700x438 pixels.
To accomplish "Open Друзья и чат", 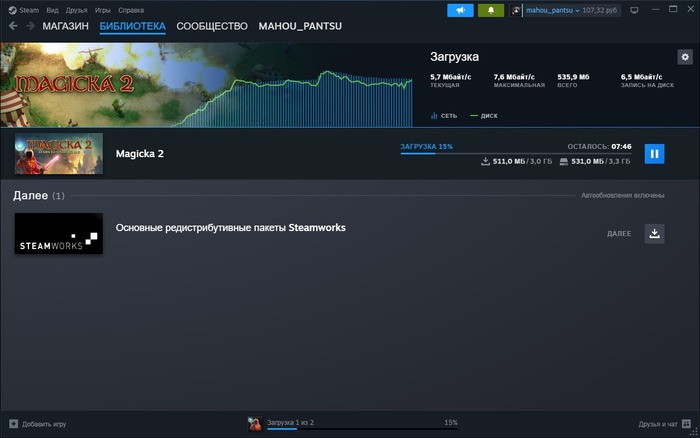I will point(658,424).
